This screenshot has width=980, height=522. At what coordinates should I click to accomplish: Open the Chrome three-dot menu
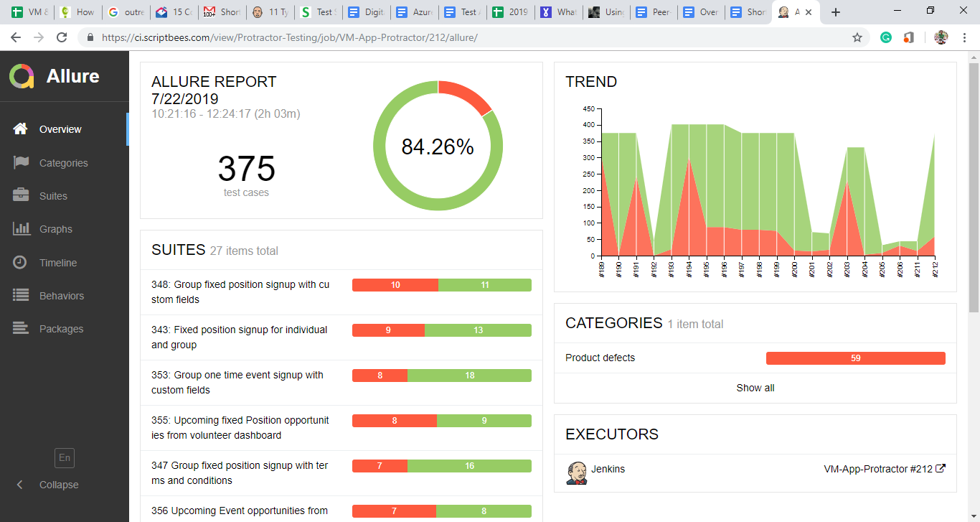coord(964,37)
